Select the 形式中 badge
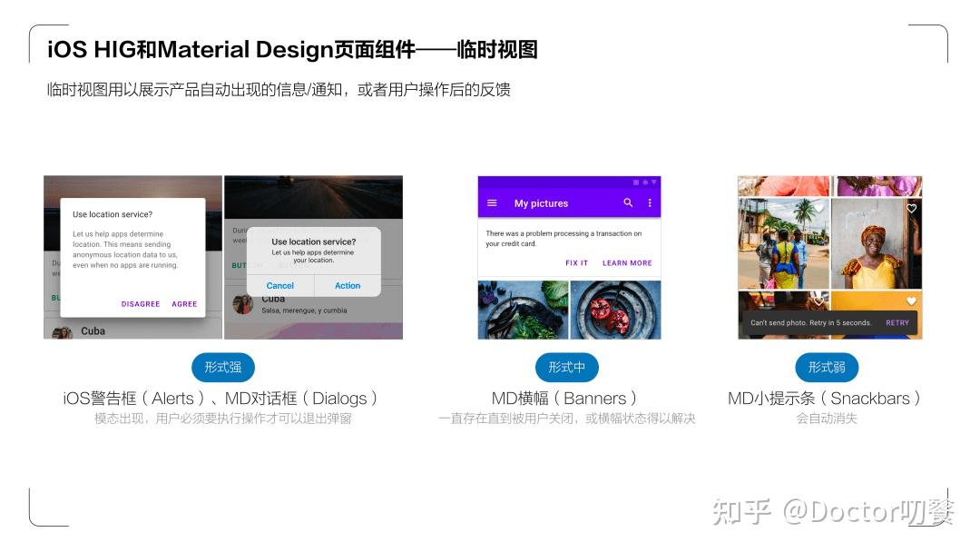 click(x=568, y=368)
